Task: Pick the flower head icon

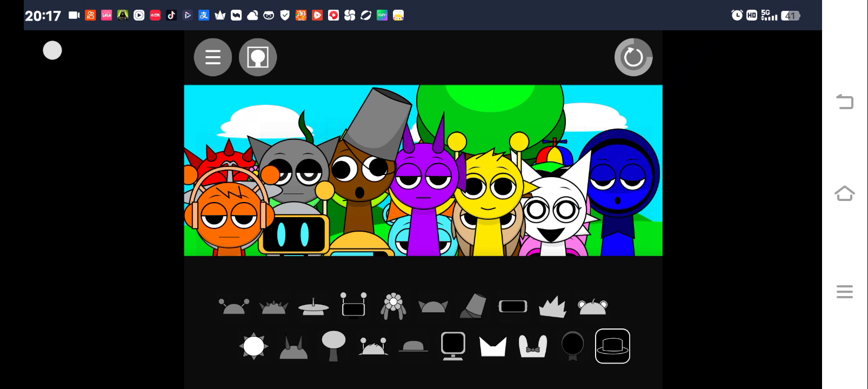Action: (x=393, y=306)
